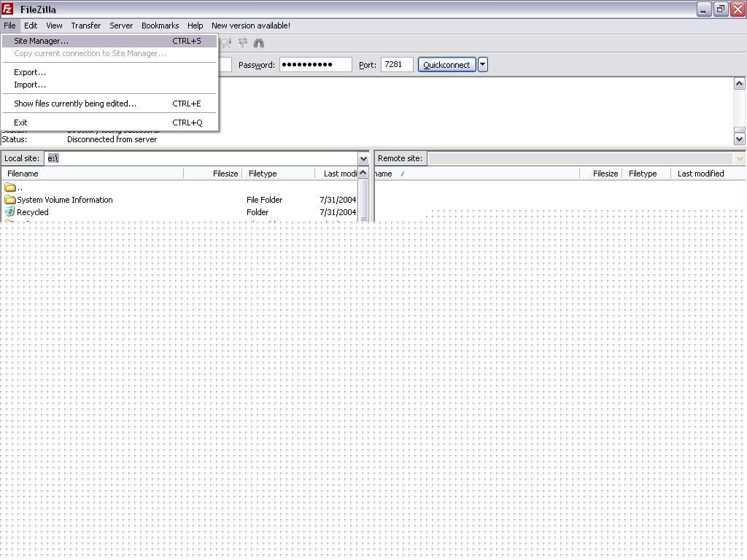Click the FileZilla logo in the title bar
The image size is (747, 560).
[x=7, y=9]
